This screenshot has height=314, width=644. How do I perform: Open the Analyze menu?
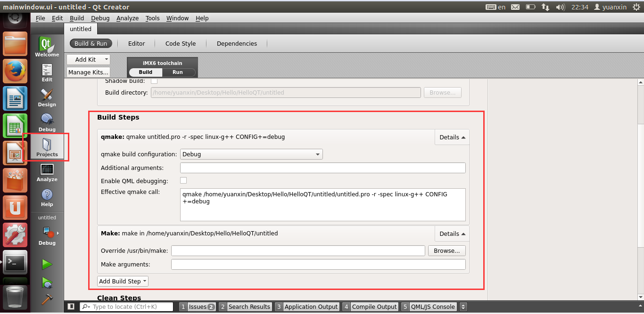click(x=127, y=18)
